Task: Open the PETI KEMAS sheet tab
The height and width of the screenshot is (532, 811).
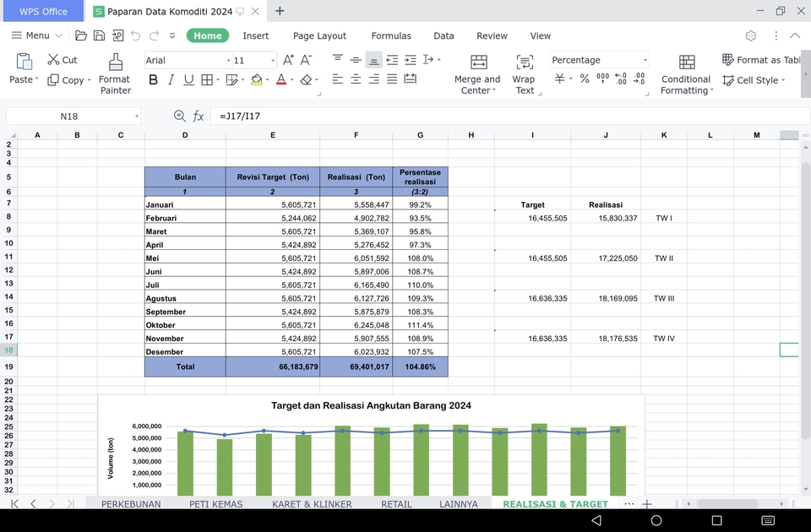Action: point(215,503)
